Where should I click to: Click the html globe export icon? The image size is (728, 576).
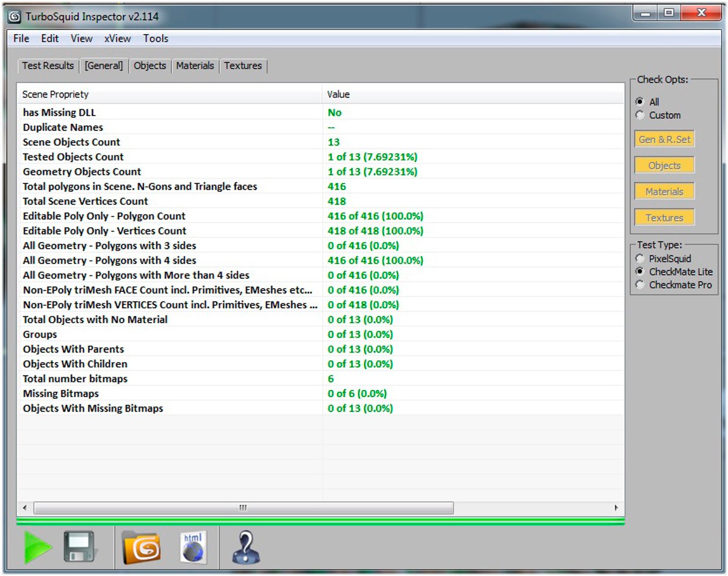pyautogui.click(x=193, y=547)
